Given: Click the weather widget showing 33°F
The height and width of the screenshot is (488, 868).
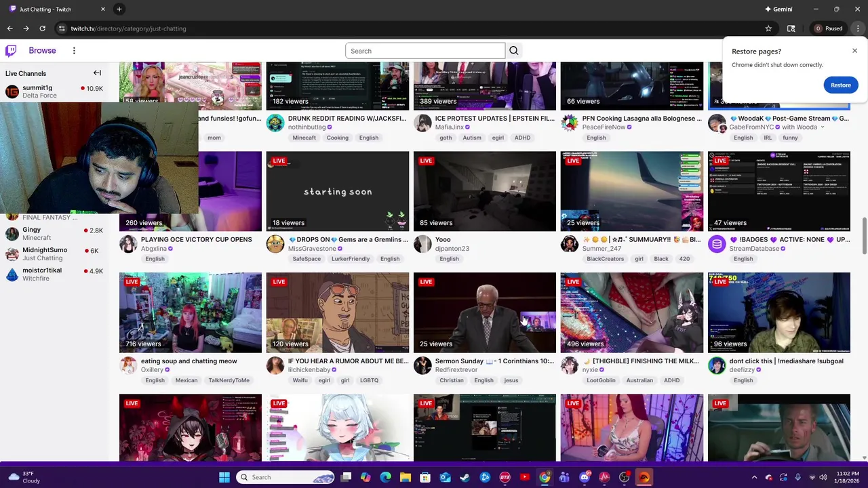Looking at the screenshot, I should coord(24,477).
